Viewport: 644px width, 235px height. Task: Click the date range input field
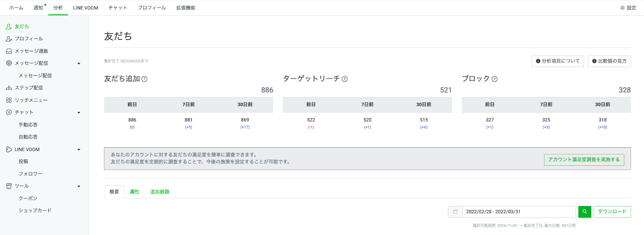519,212
